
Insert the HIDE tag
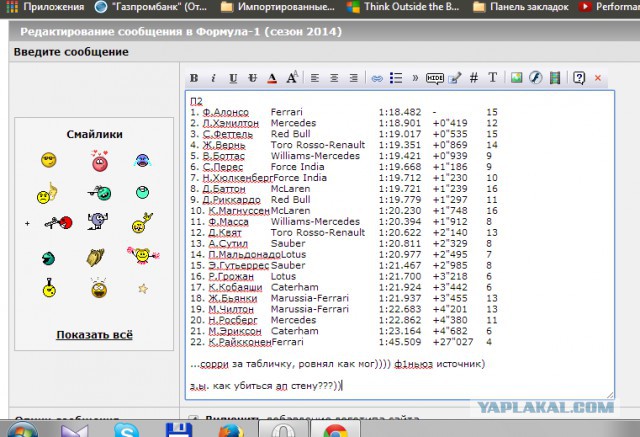pos(435,78)
